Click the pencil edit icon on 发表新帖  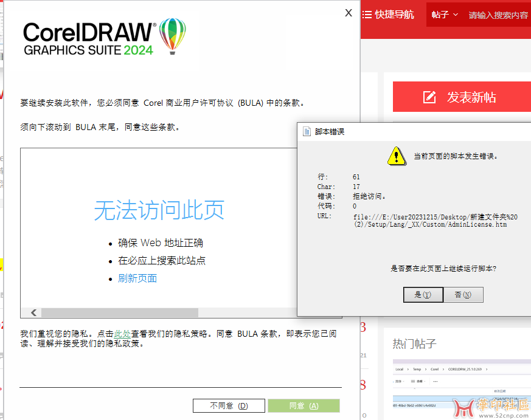click(429, 97)
